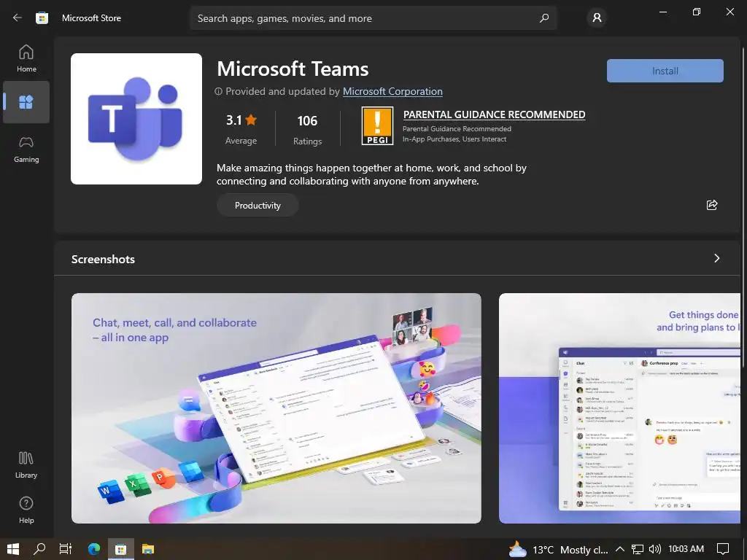Click the Productivity category tag
The image size is (747, 560).
pyautogui.click(x=258, y=205)
